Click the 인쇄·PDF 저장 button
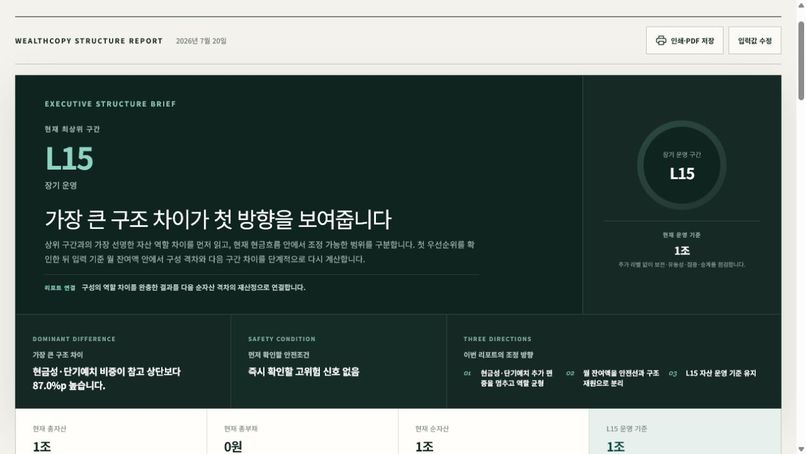Viewport: 806px width, 454px height. (x=684, y=41)
